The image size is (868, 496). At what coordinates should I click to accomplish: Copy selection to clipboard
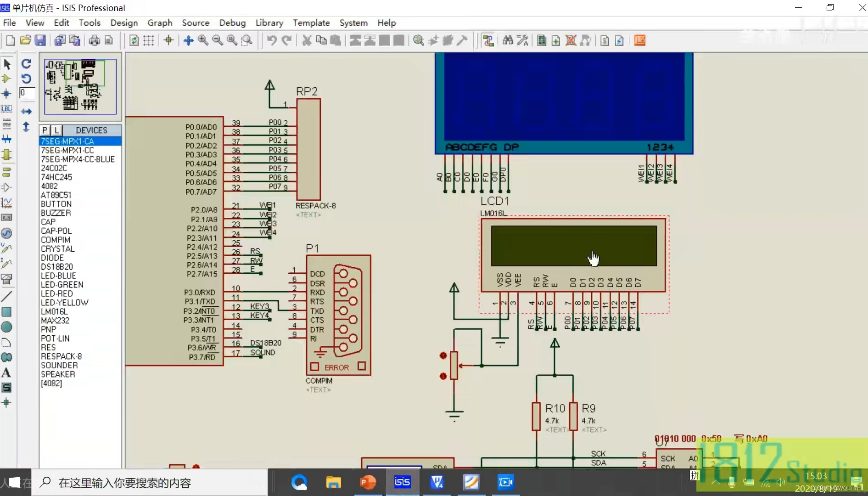coord(321,40)
